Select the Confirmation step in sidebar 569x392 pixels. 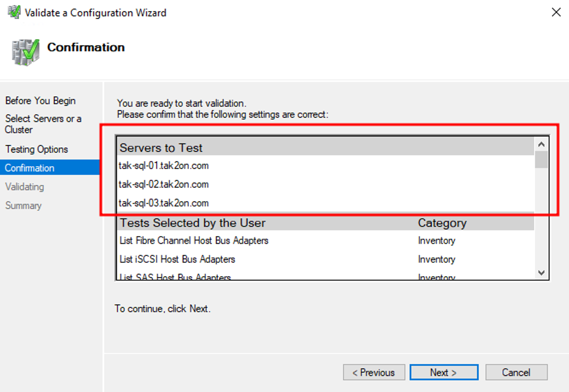pos(30,168)
